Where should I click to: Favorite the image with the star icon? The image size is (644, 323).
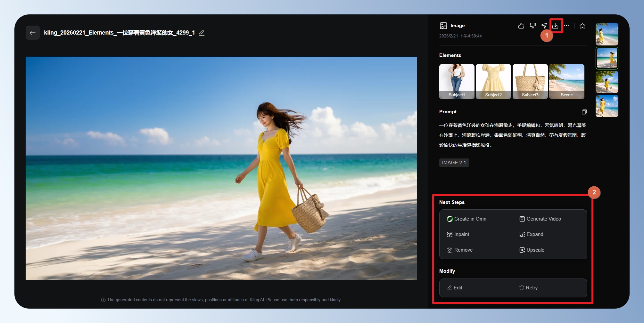click(x=582, y=26)
